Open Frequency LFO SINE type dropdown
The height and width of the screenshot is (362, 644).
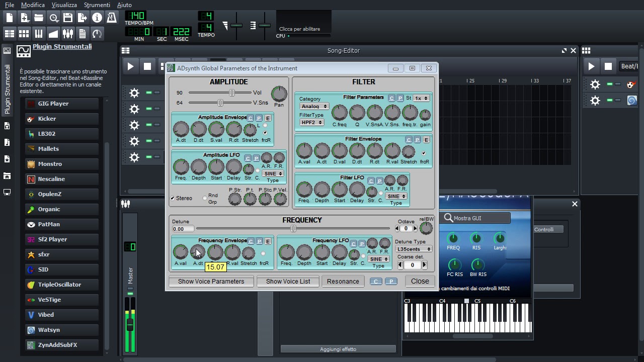[x=378, y=259]
